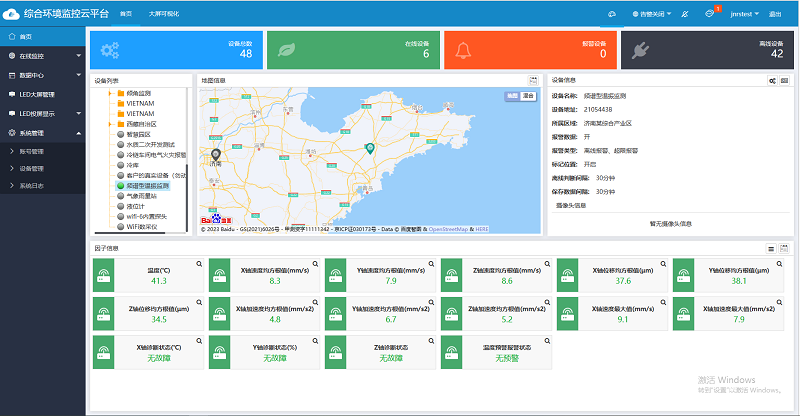Click the gray map marker near 济南

tap(216, 156)
